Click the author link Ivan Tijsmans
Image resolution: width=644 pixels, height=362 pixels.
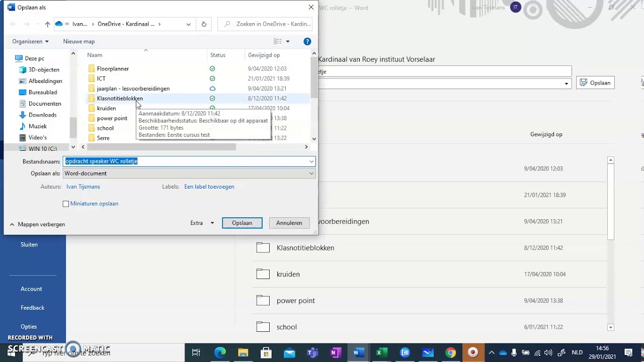point(83,187)
